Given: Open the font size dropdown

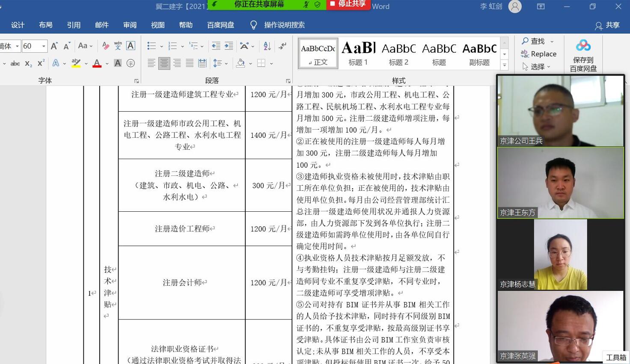Looking at the screenshot, I should (x=44, y=46).
